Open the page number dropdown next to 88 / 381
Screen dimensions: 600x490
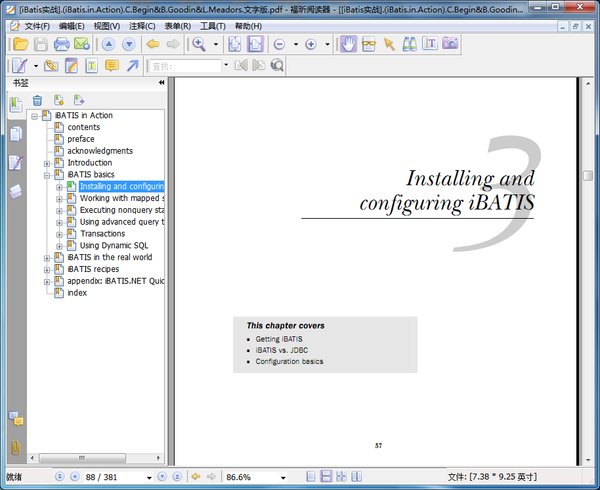(149, 477)
